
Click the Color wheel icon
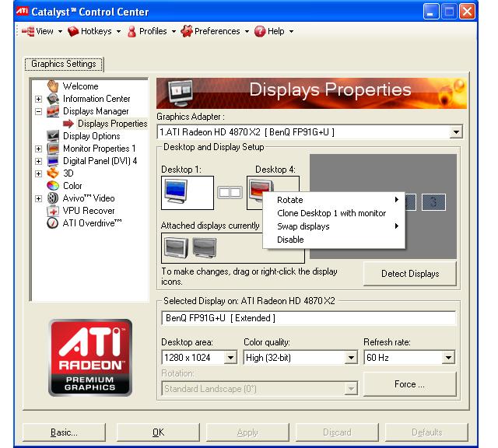coord(53,186)
